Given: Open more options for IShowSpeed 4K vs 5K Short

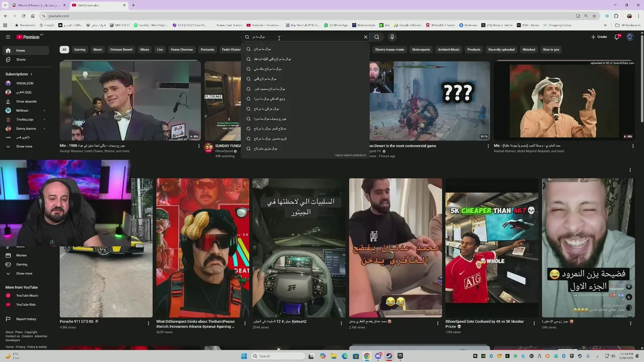Looking at the screenshot, I should pos(534,323).
